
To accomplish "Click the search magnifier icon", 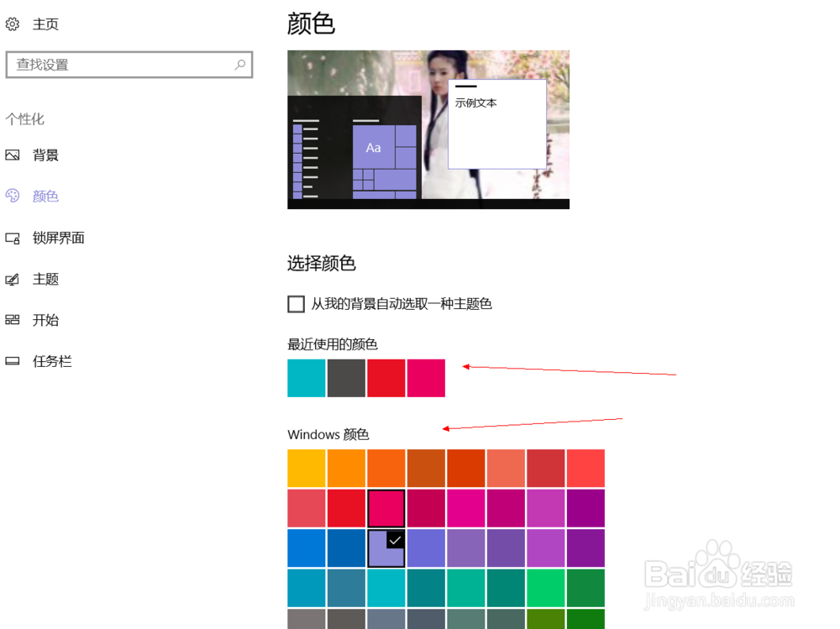I will coord(240,65).
